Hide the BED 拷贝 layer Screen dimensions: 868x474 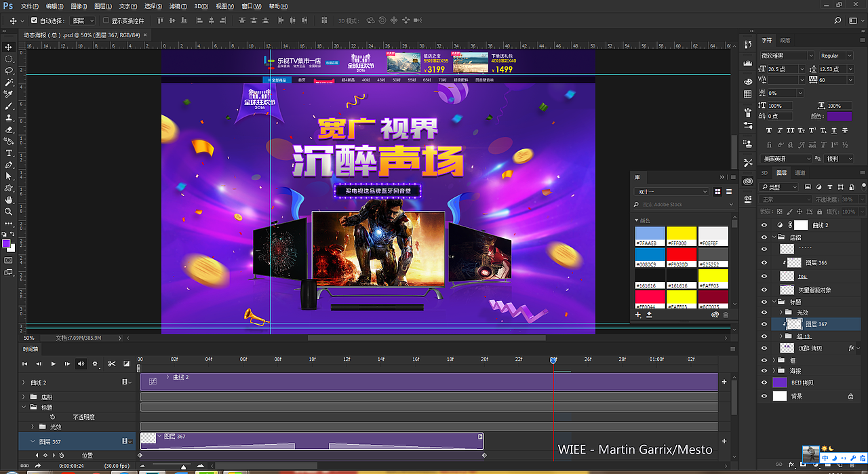pyautogui.click(x=764, y=382)
